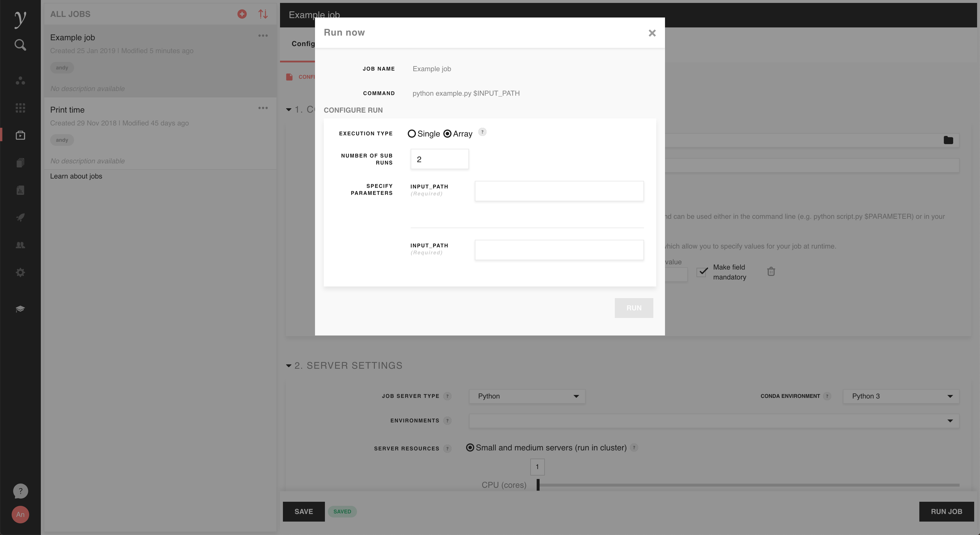The width and height of the screenshot is (980, 535).
Task: Click the Learn about jobs link
Action: 76,176
